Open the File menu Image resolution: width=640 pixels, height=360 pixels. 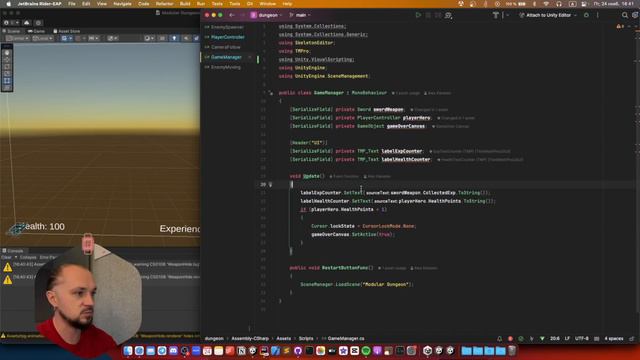tap(72, 4)
